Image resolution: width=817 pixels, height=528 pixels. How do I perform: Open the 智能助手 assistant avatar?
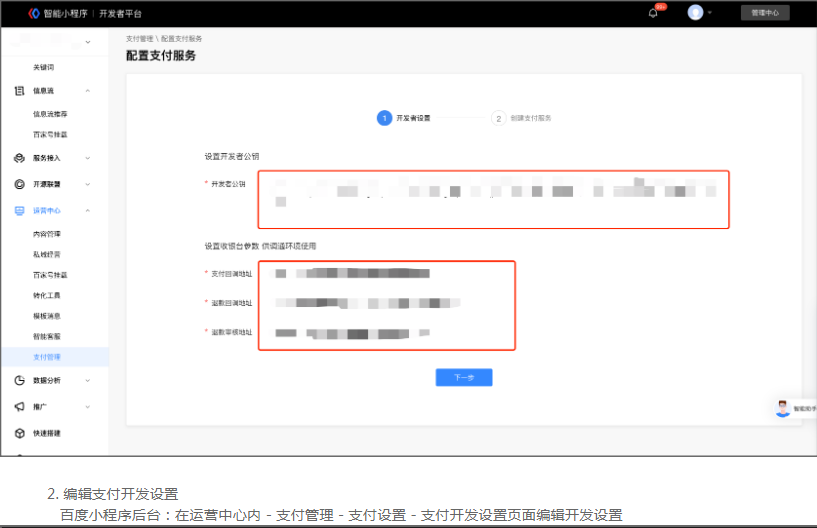(782, 409)
